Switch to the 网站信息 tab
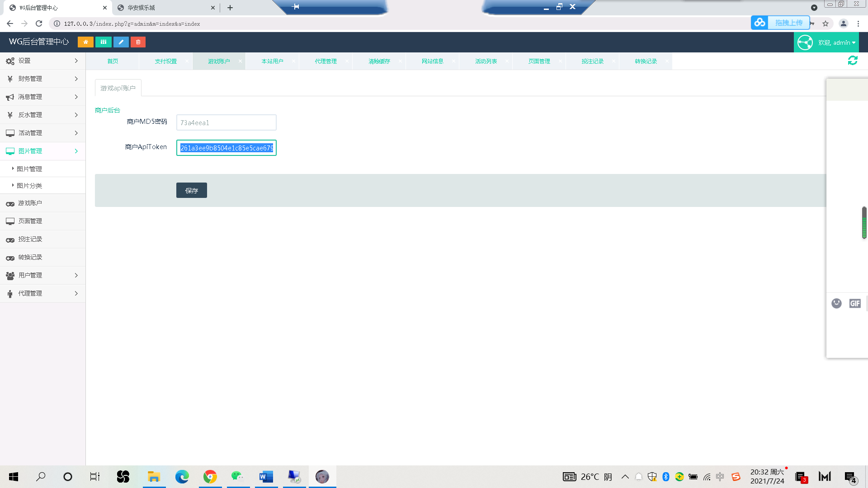 click(432, 61)
